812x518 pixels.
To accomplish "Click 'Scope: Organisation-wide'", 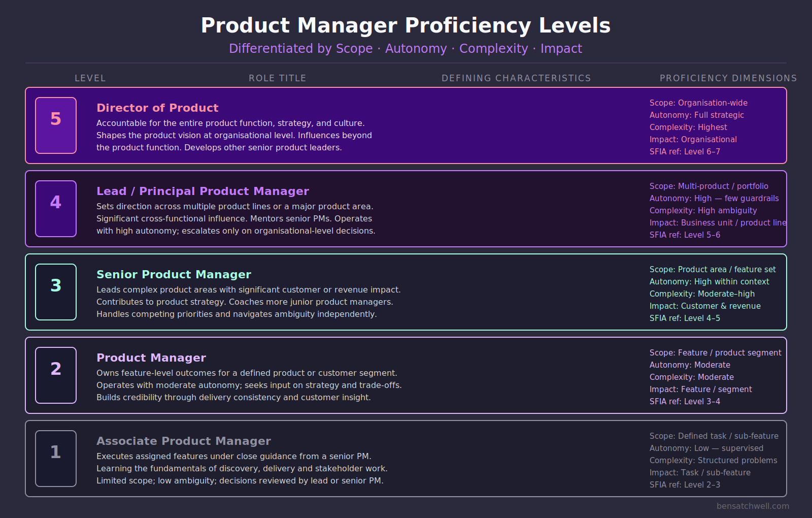I will [698, 103].
